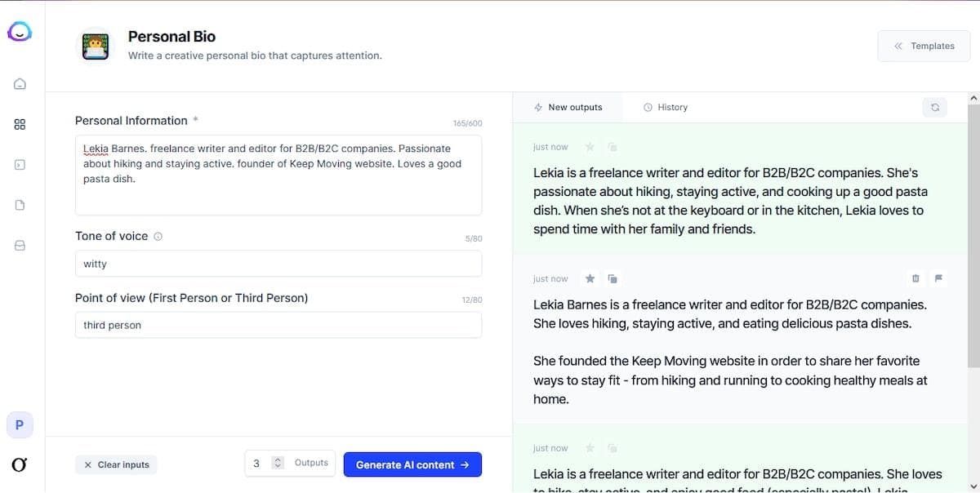Image resolution: width=980 pixels, height=493 pixels.
Task: Refresh the outputs panel
Action: pos(935,107)
